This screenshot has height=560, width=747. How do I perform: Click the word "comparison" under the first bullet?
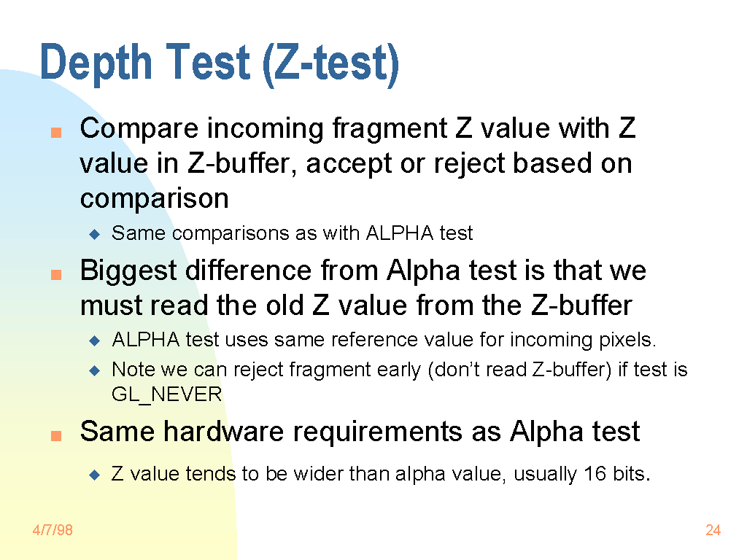tap(154, 198)
